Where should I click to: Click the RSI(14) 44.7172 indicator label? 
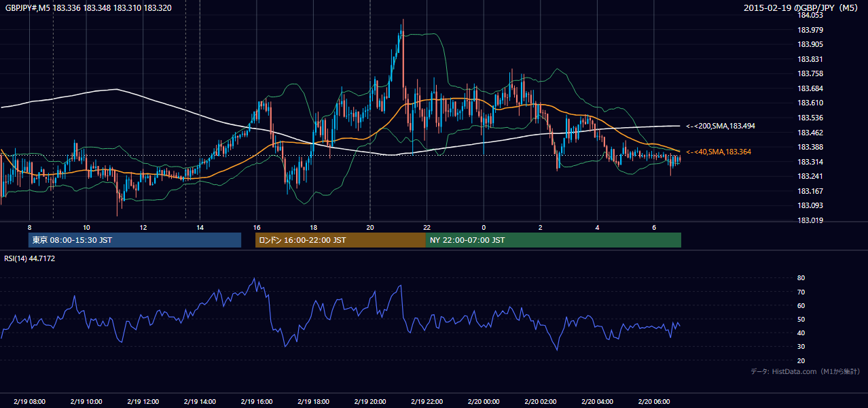tap(29, 258)
